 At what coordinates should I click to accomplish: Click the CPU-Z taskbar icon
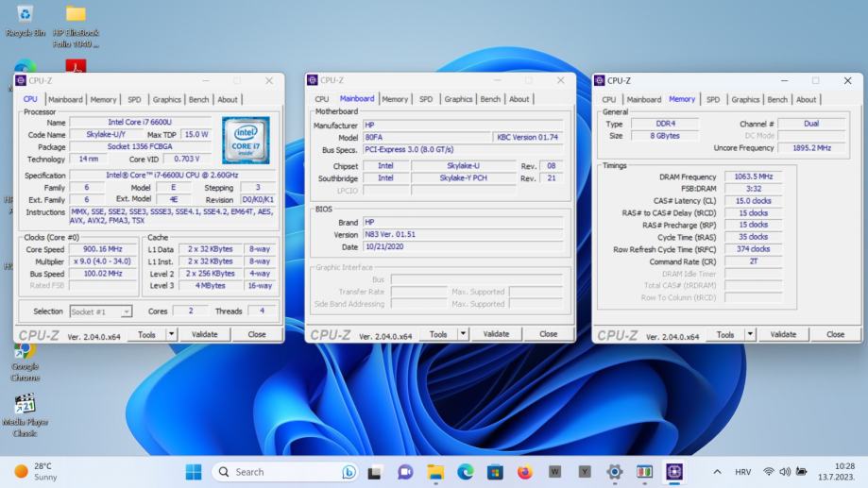pyautogui.click(x=674, y=472)
